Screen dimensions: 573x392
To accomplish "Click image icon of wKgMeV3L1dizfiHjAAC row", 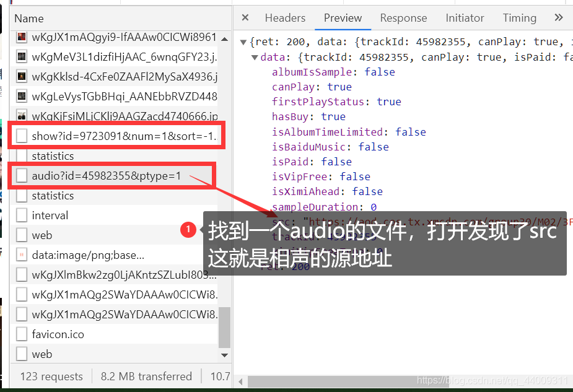I will tap(22, 56).
